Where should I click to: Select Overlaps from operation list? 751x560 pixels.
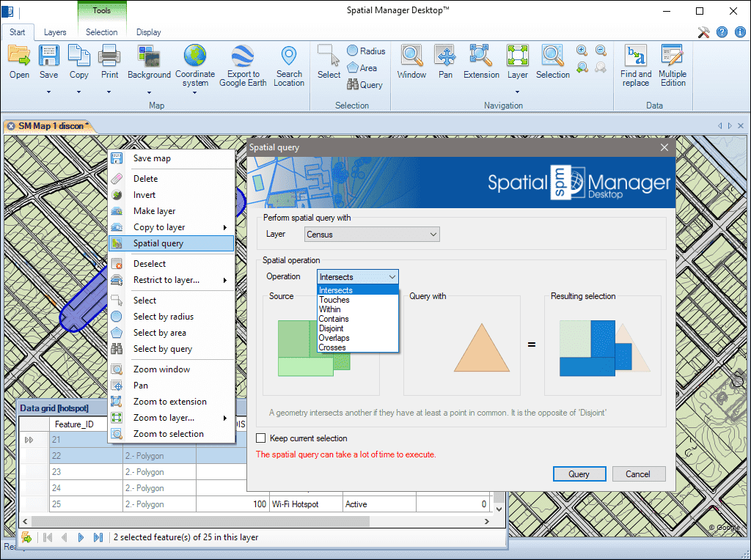[x=358, y=338]
